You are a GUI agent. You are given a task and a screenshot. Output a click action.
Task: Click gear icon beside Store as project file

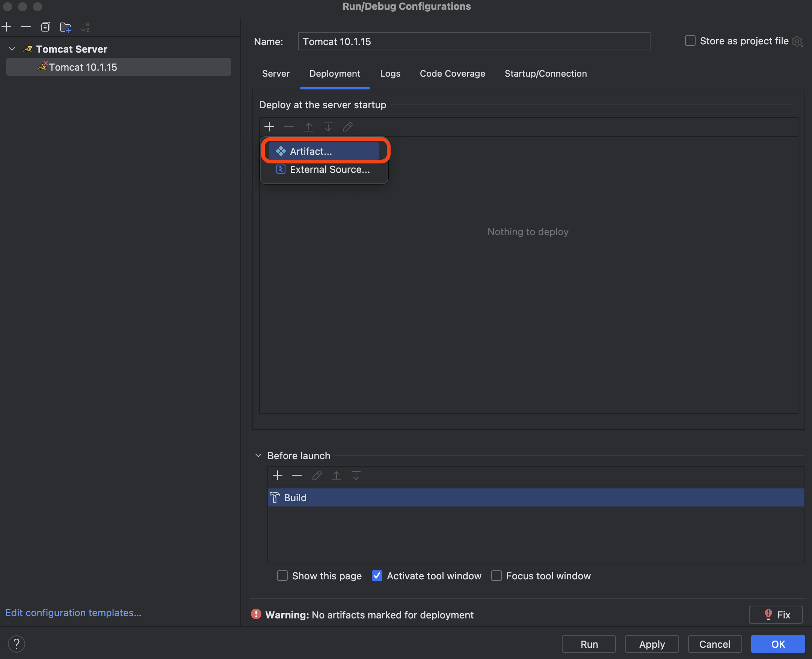pyautogui.click(x=797, y=41)
